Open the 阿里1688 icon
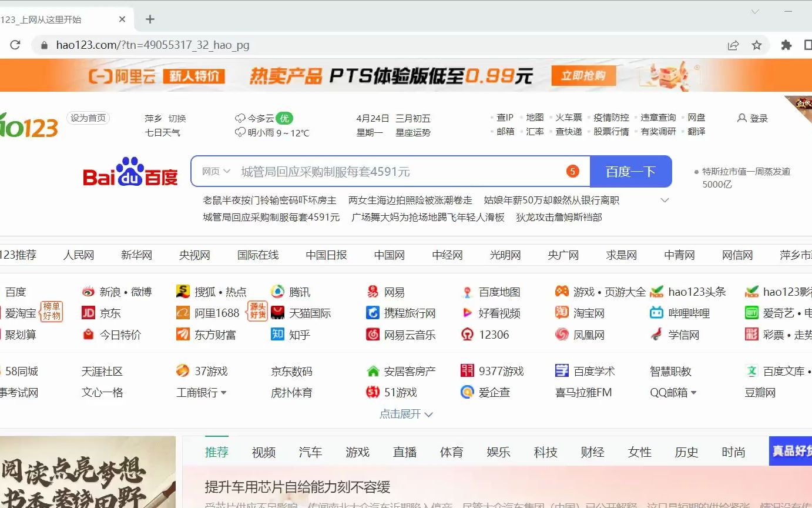This screenshot has width=812, height=508. coord(183,313)
